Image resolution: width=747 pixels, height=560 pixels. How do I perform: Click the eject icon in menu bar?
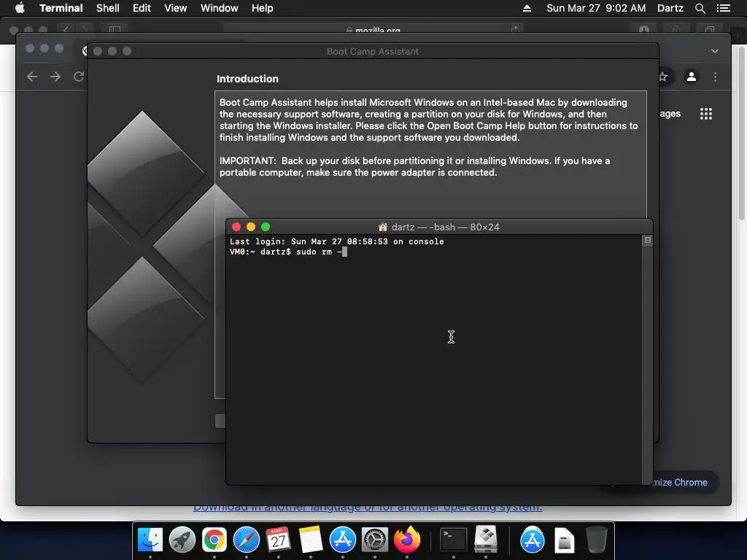pos(527,8)
